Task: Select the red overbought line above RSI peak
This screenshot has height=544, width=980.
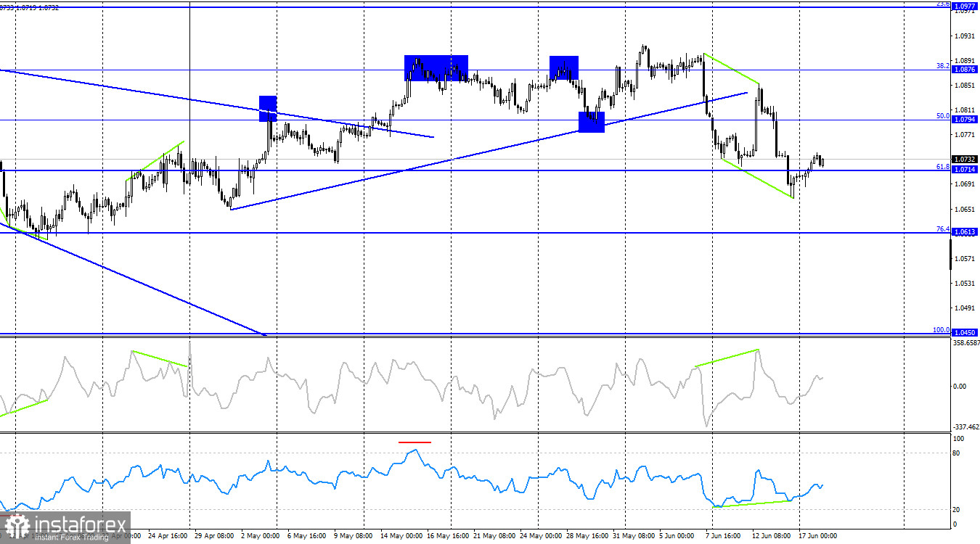Action: point(415,442)
